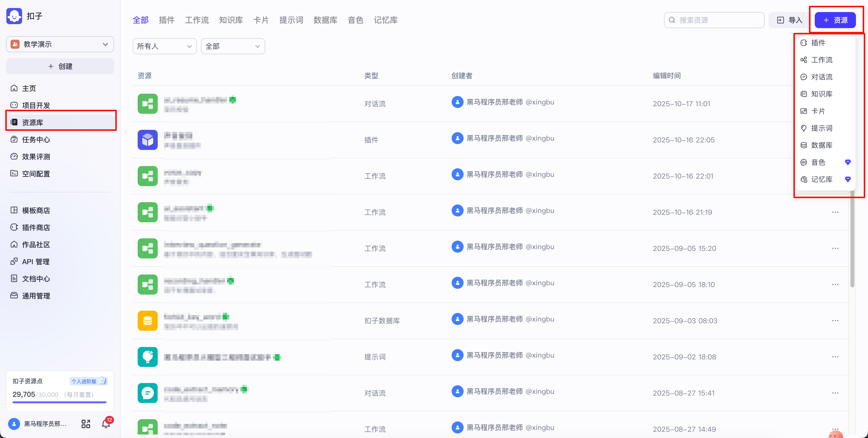Switch to the 知识库 tab
The image size is (868, 438).
pos(231,20)
